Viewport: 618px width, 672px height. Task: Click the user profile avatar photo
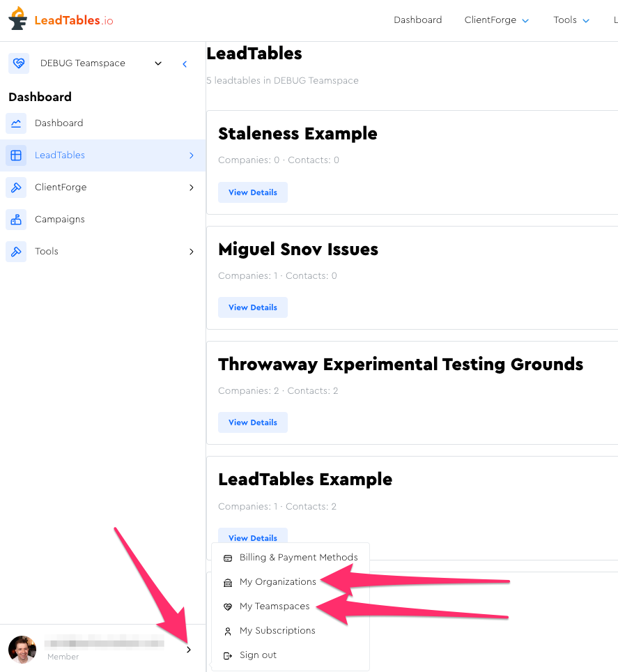pyautogui.click(x=22, y=650)
